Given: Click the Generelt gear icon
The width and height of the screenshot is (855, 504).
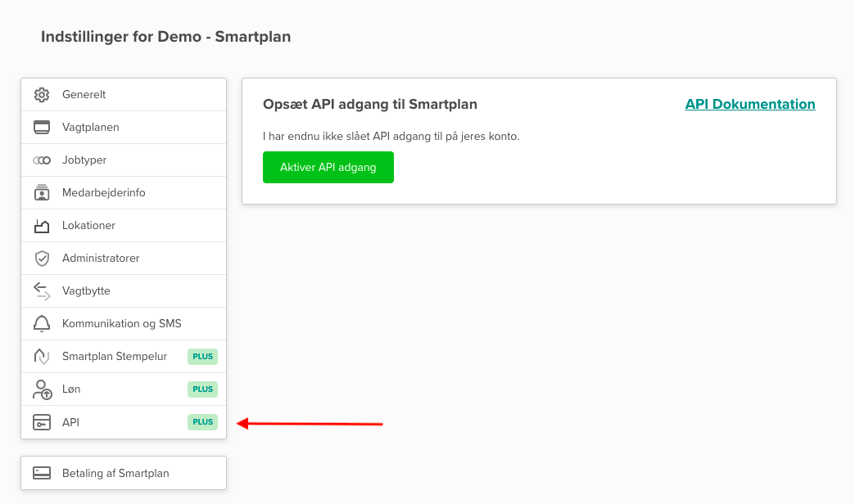Looking at the screenshot, I should pos(42,95).
